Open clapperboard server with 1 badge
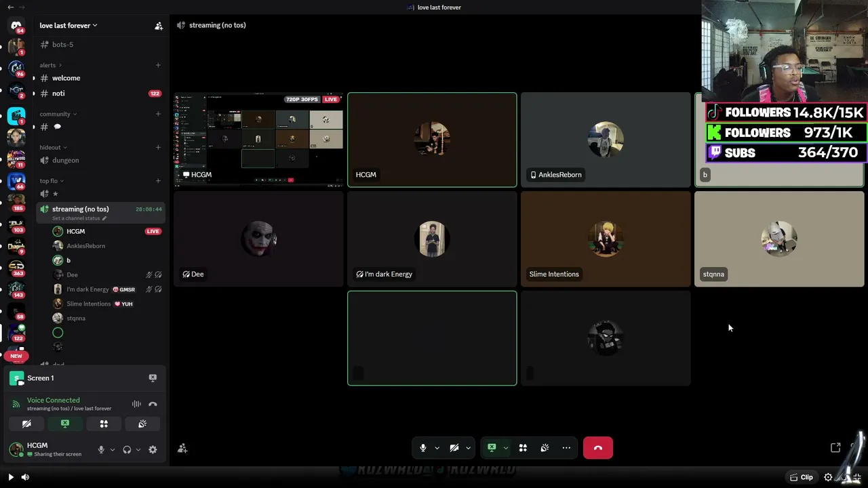 (x=16, y=115)
